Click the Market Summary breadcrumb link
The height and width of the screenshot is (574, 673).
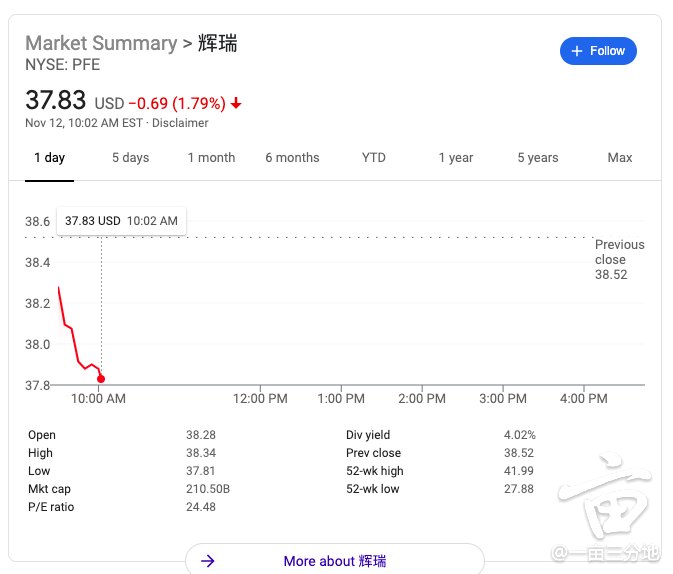coord(101,43)
